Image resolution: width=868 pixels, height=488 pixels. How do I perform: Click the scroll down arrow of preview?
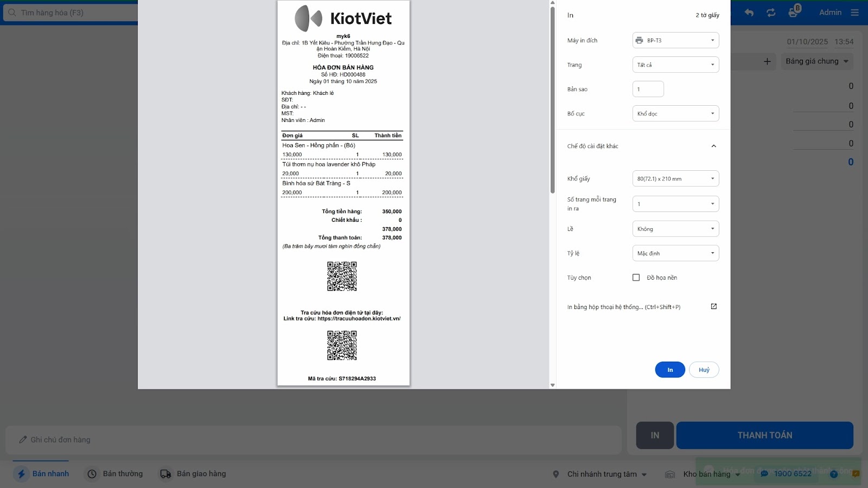(x=552, y=385)
